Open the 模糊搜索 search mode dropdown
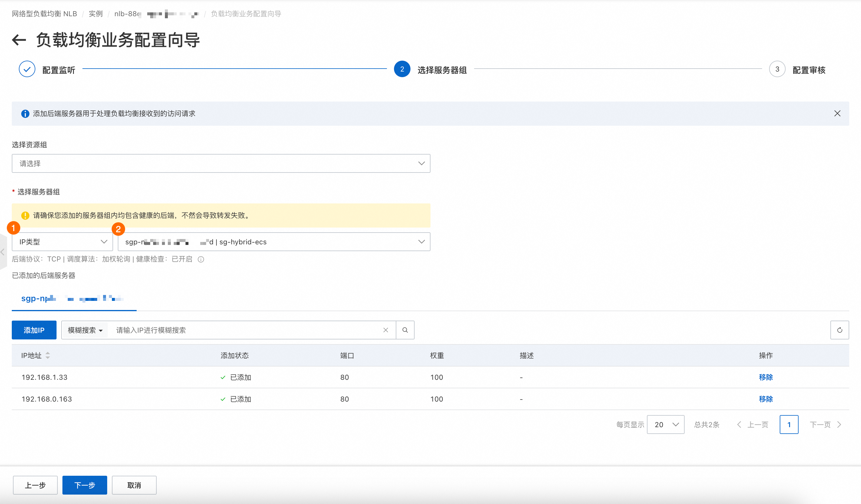This screenshot has height=504, width=861. [85, 330]
